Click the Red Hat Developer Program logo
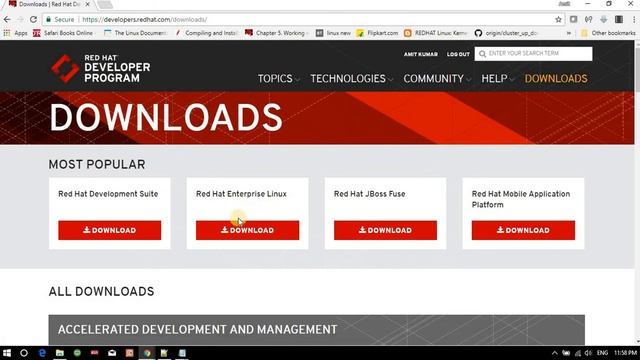This screenshot has height=360, width=640. 100,68
